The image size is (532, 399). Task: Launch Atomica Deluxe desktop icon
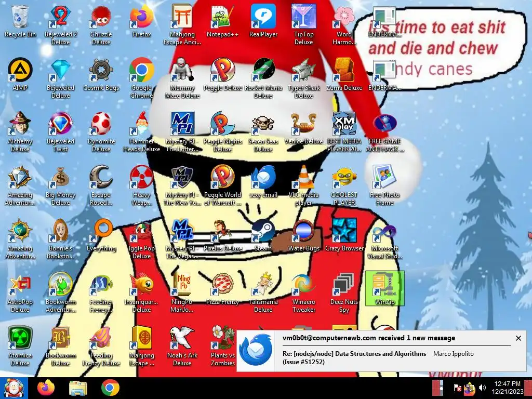point(20,347)
